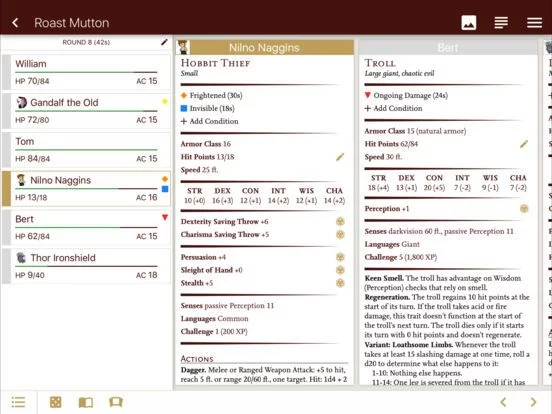Click Nilno Naggins portrait in card header
This screenshot has height=414, width=552.
[x=183, y=47]
